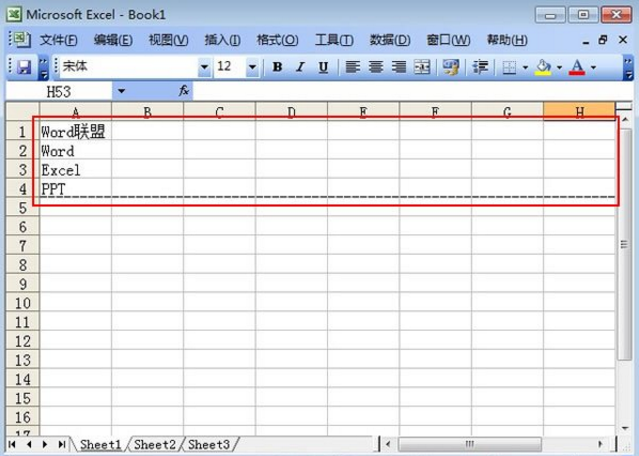Apply the yellow fill color
The image size is (639, 456).
click(x=543, y=67)
